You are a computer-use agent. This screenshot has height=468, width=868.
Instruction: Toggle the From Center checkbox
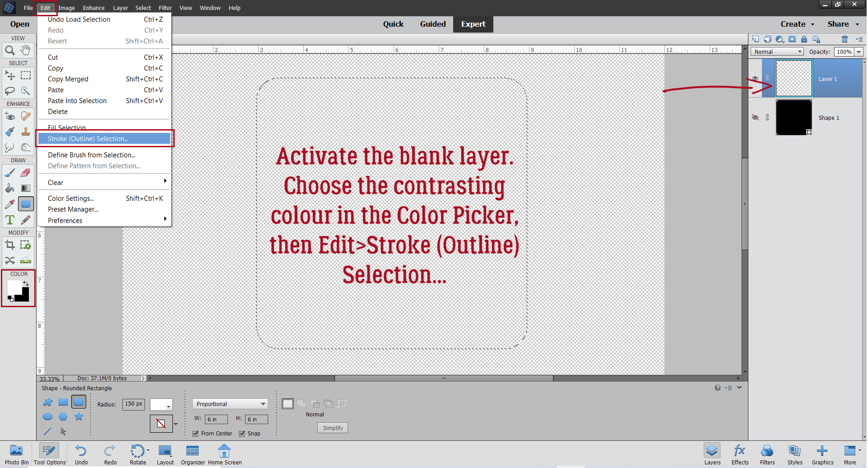195,434
